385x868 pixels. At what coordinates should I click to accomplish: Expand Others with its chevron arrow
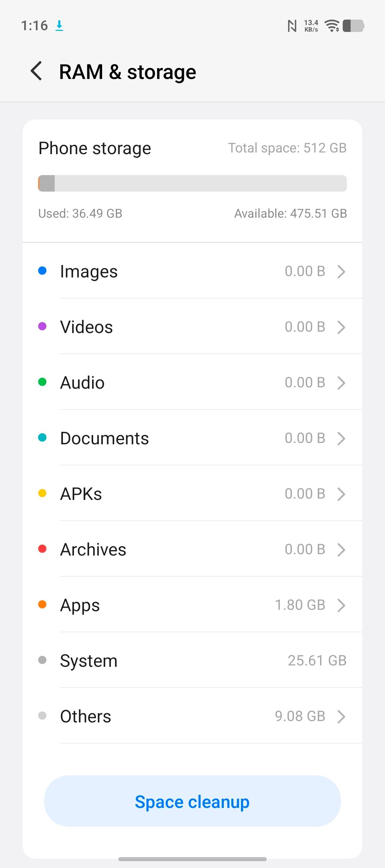coord(341,717)
